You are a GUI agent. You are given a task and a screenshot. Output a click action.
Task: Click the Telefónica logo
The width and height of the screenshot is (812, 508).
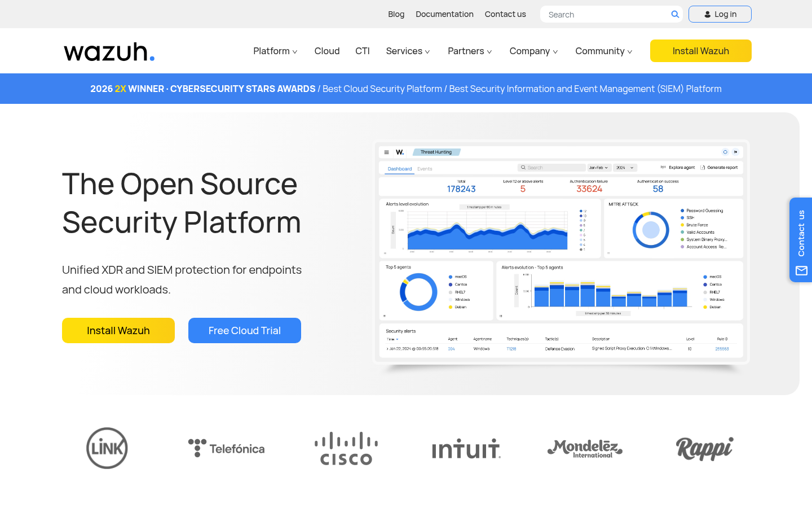[x=226, y=449]
